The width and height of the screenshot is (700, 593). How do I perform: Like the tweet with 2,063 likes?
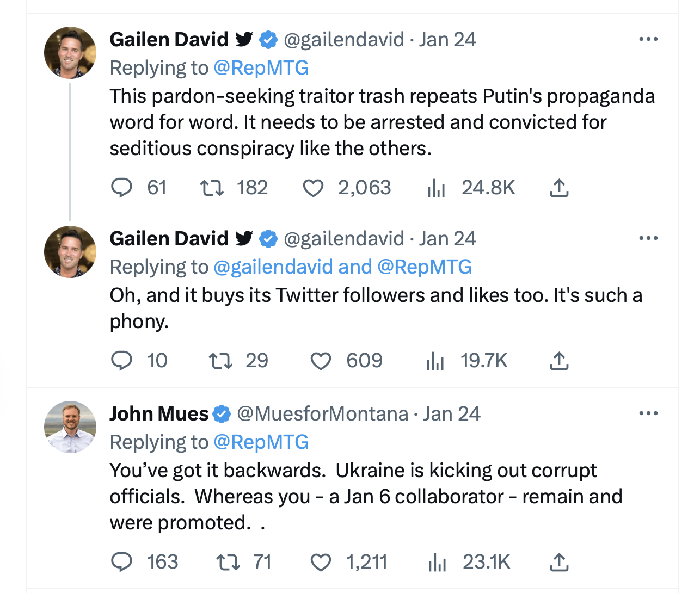(x=313, y=188)
